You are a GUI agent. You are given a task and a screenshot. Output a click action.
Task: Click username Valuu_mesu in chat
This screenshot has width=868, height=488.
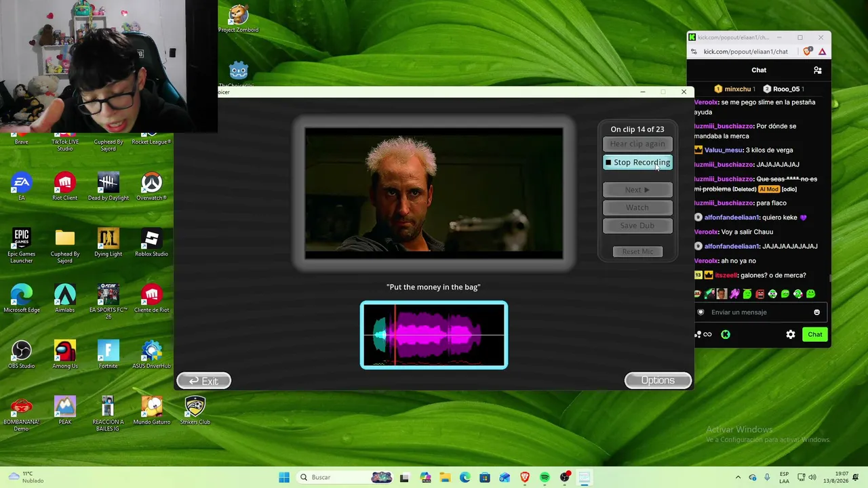click(724, 150)
